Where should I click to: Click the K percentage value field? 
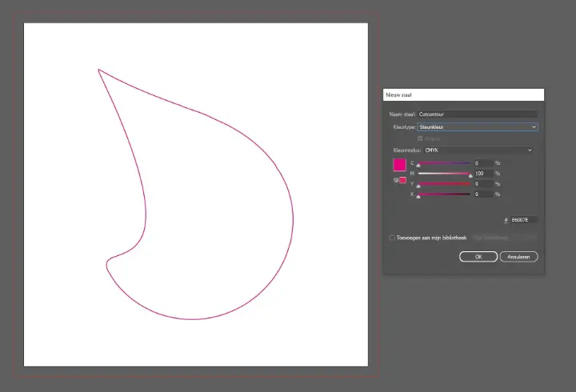click(x=483, y=194)
